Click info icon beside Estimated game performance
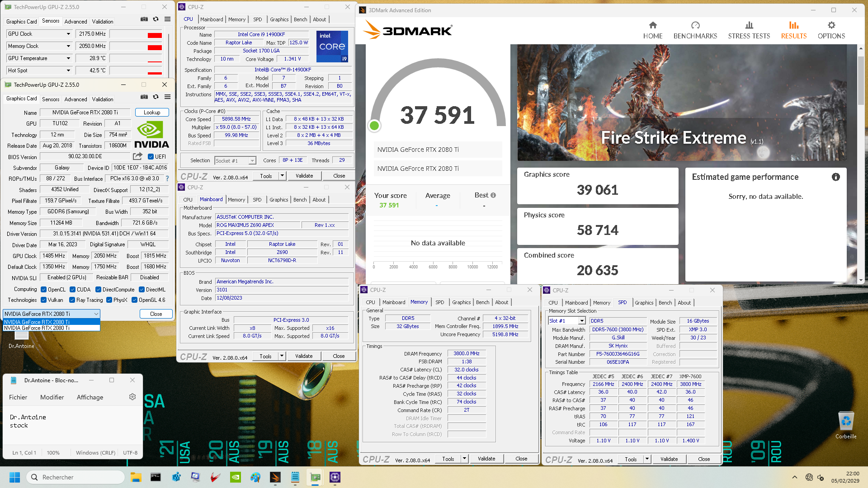This screenshot has width=868, height=488. [835, 177]
